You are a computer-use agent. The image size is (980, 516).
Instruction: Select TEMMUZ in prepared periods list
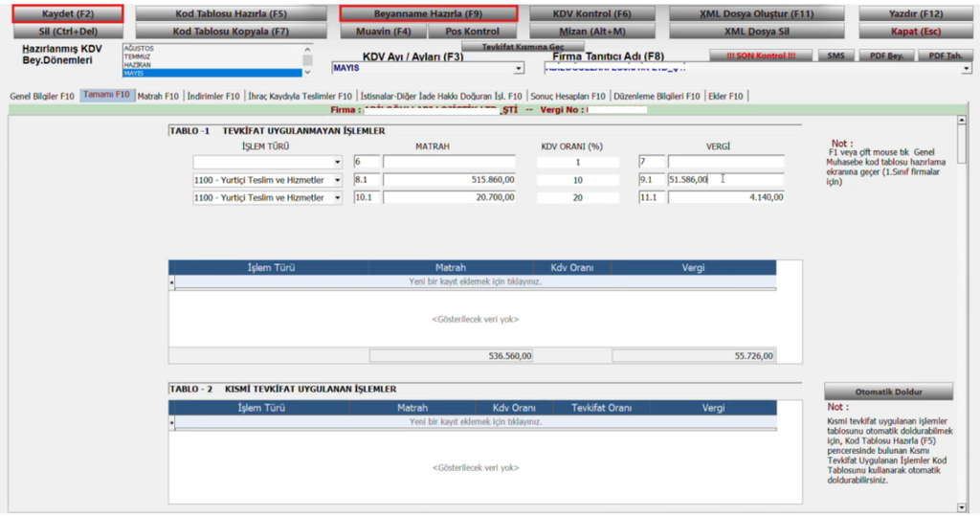(212, 56)
